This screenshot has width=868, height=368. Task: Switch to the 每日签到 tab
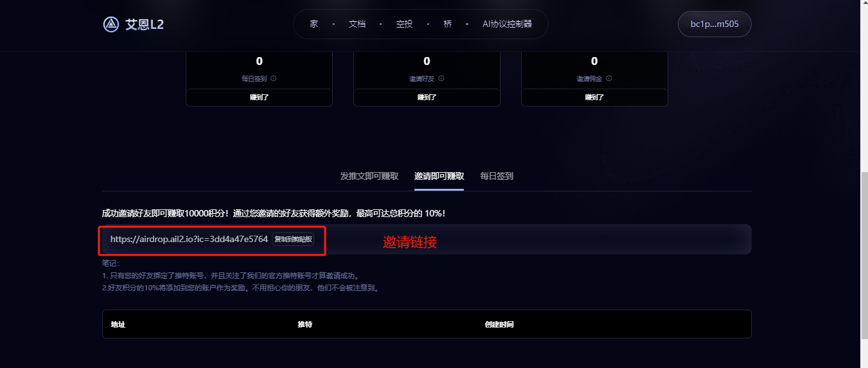(x=497, y=176)
